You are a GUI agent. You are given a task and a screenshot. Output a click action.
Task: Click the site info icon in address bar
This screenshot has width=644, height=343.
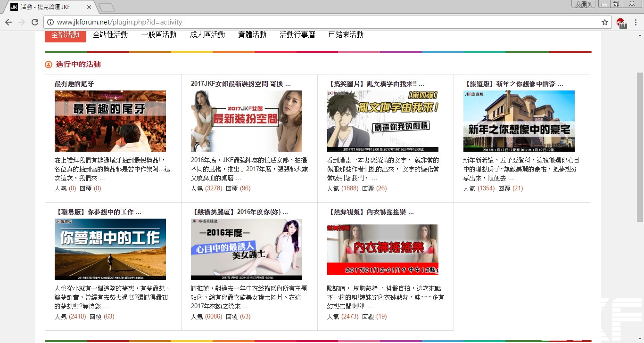tap(50, 22)
